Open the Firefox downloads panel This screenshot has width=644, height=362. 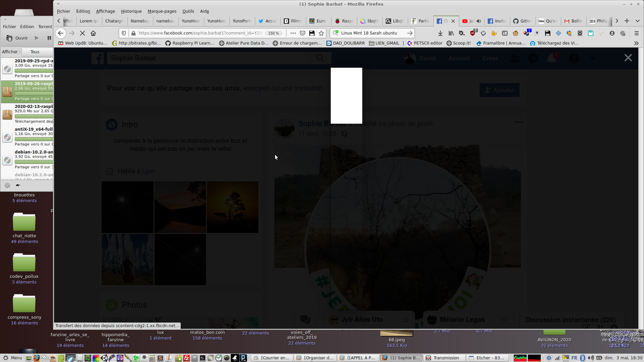440,33
